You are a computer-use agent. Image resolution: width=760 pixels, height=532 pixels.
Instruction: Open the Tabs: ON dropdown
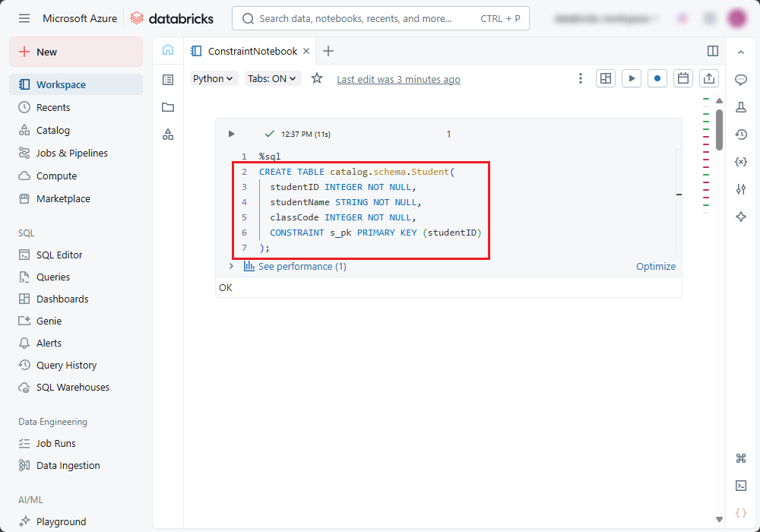tap(272, 78)
